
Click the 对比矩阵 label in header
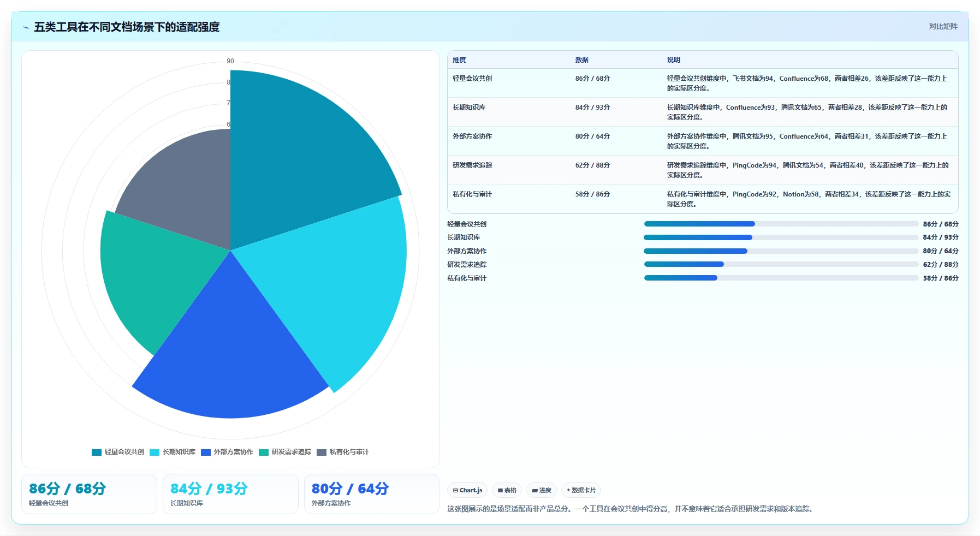click(943, 26)
